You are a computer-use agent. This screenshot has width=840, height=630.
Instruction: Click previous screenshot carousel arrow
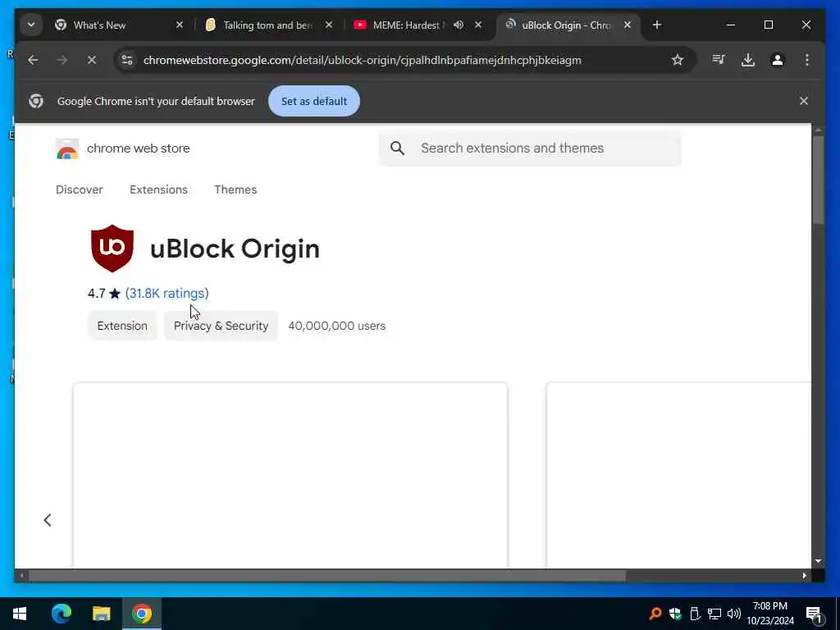tap(47, 519)
